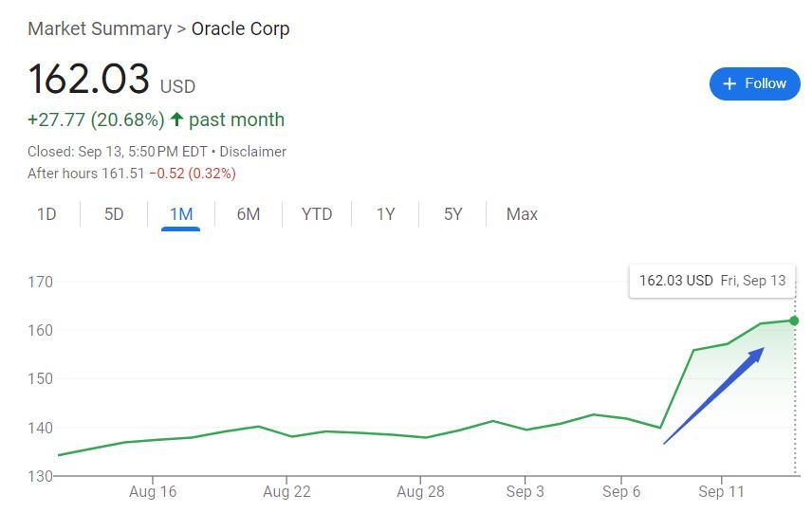Select the 5D time range tab
This screenshot has height=513, width=812.
pos(114,214)
